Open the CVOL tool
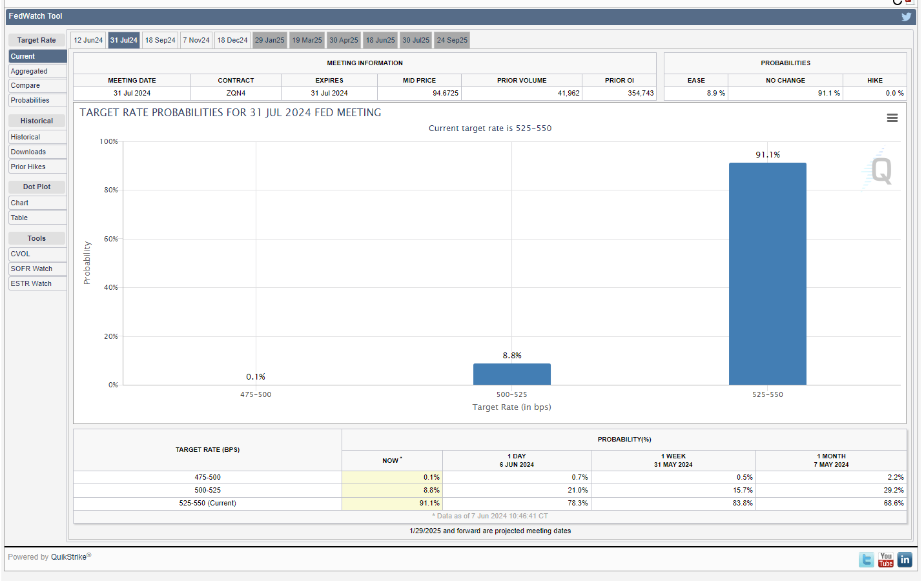Image resolution: width=924 pixels, height=581 pixels. pyautogui.click(x=37, y=254)
